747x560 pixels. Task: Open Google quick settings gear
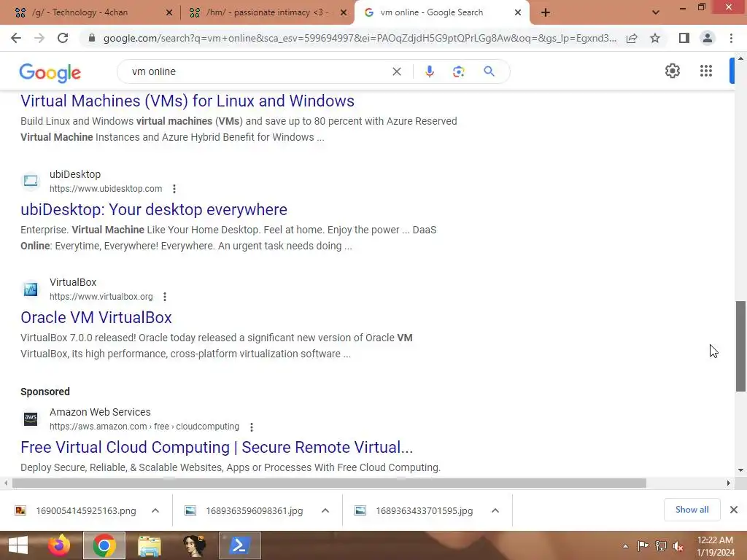click(x=672, y=71)
